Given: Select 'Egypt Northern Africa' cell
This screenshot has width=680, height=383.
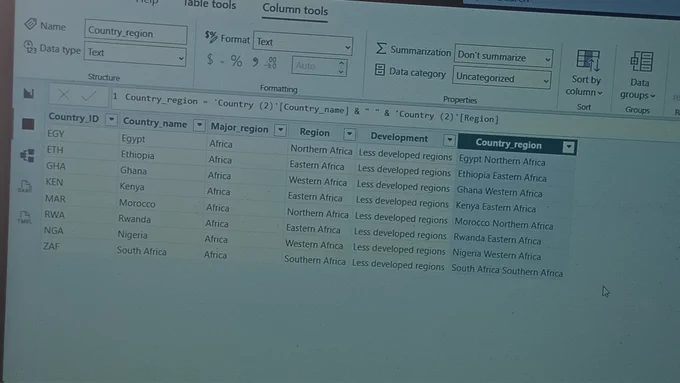Looking at the screenshot, I should [502, 161].
